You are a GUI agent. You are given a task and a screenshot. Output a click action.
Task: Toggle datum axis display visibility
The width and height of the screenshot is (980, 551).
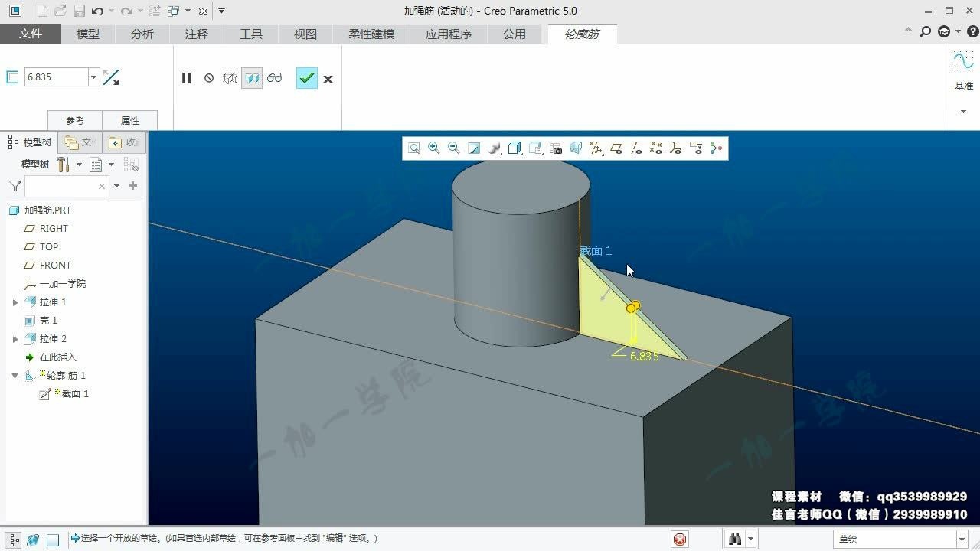[x=636, y=148]
